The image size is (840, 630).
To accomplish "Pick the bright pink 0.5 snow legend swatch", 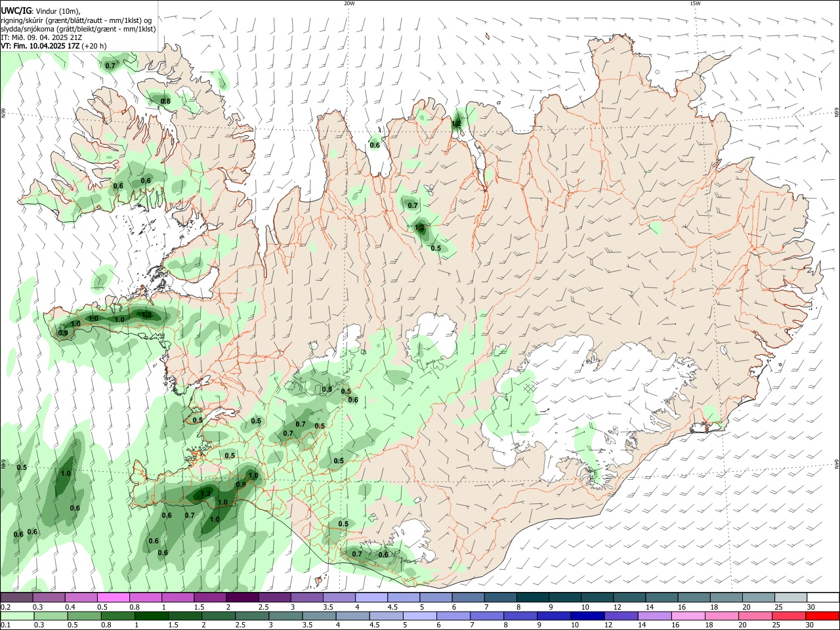I will tap(113, 598).
